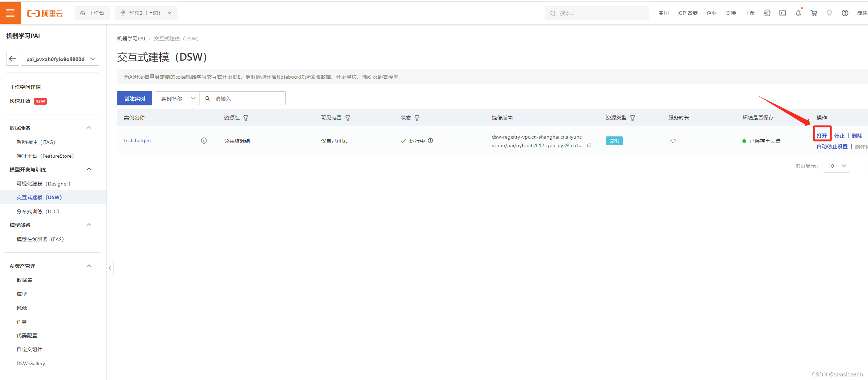
Task: Click the info icon next to testchatglm
Action: tap(204, 141)
